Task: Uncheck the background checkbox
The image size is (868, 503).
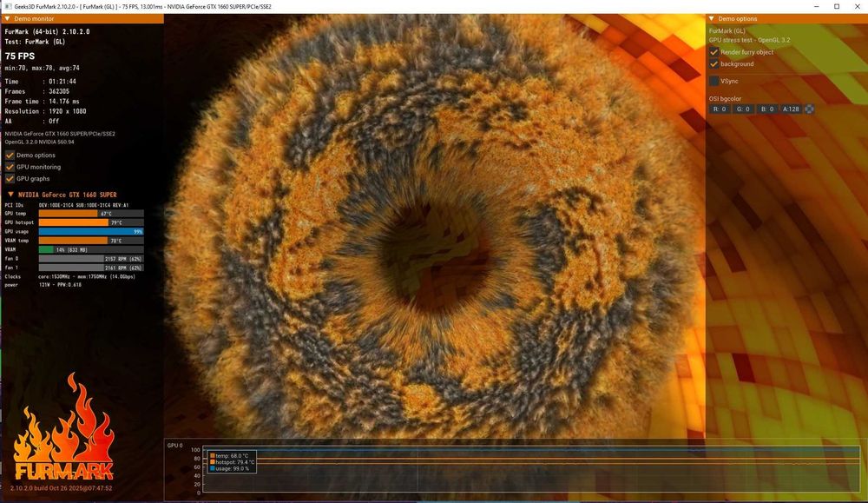Action: pyautogui.click(x=714, y=63)
